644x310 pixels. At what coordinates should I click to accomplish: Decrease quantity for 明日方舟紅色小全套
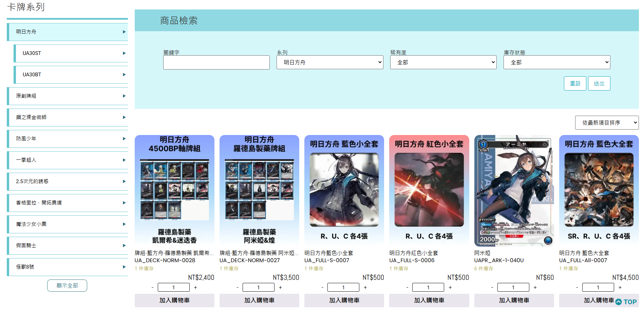[407, 287]
